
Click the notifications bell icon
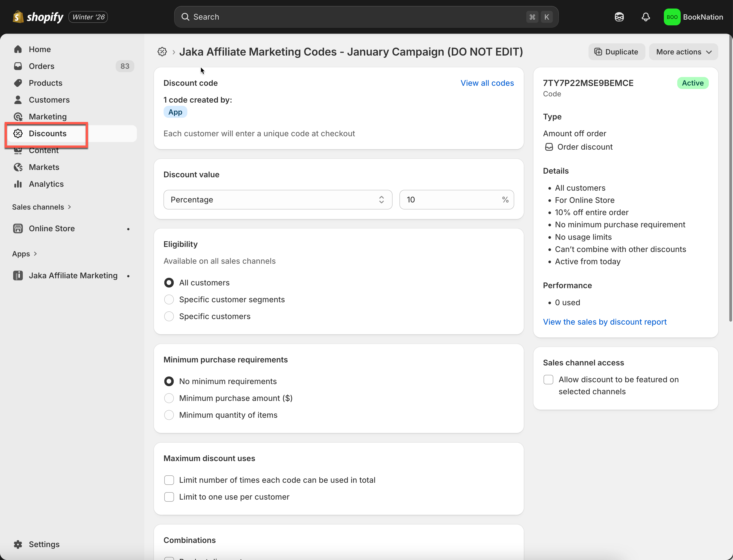click(645, 17)
